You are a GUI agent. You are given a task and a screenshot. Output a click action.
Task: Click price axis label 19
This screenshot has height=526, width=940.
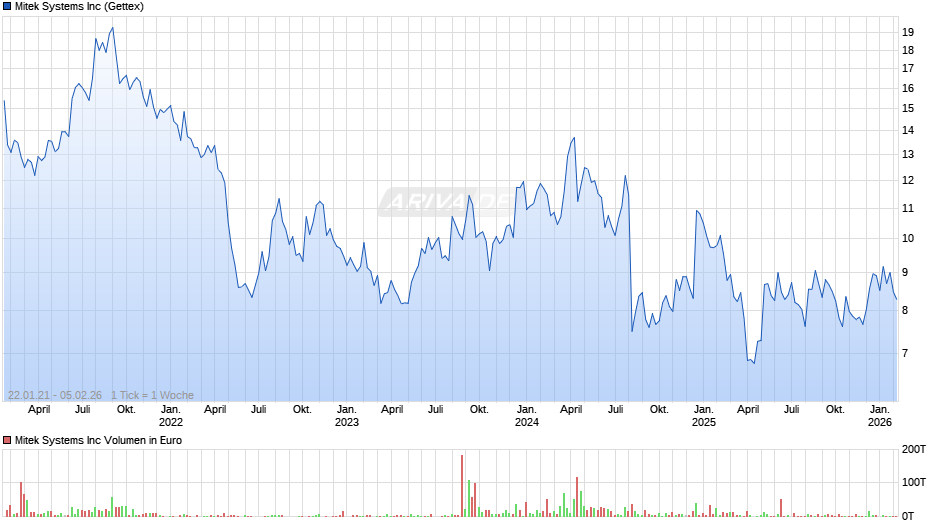pyautogui.click(x=908, y=32)
